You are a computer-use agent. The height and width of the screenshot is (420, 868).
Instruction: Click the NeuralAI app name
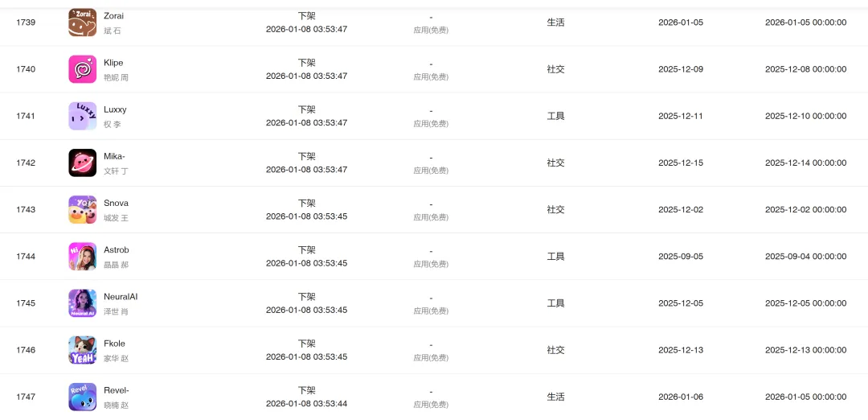click(x=121, y=297)
